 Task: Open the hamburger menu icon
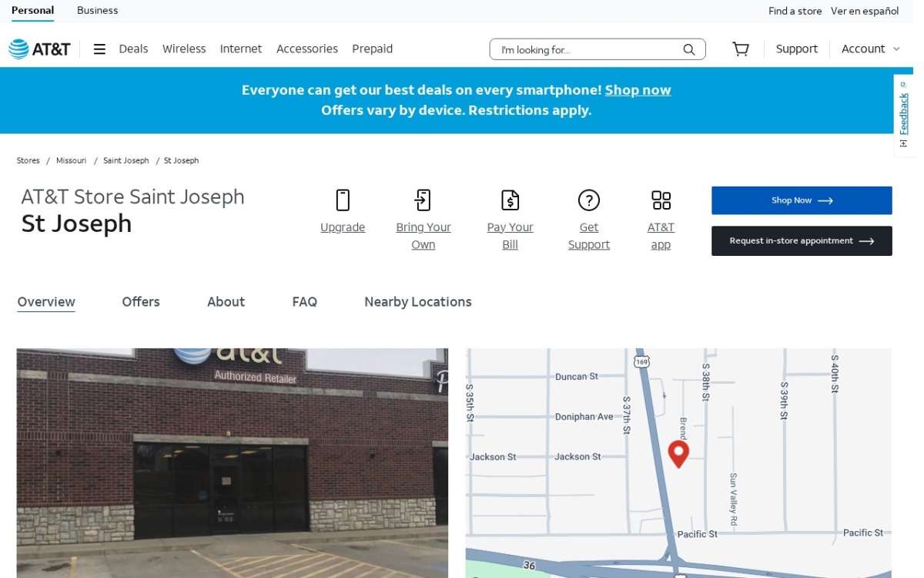tap(99, 49)
